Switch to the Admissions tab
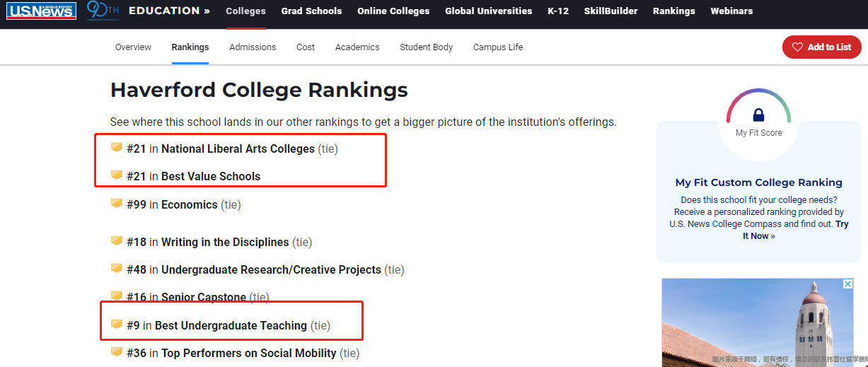This screenshot has height=367, width=868. pyautogui.click(x=253, y=47)
